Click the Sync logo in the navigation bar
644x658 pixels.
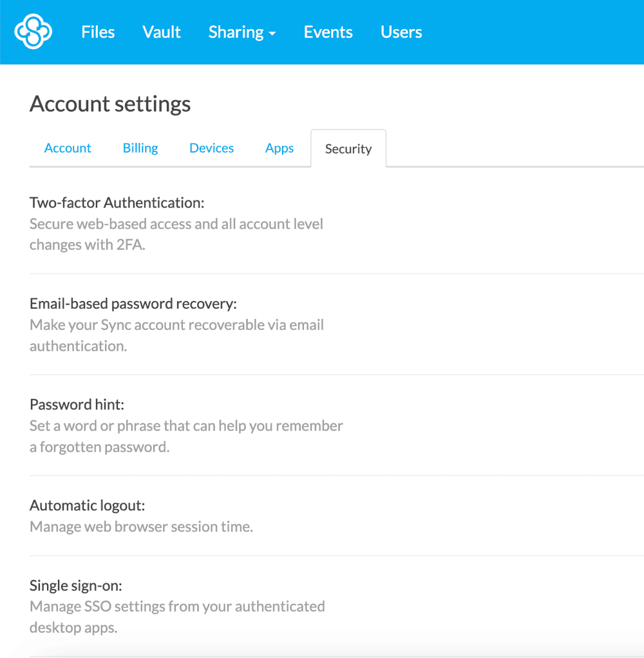(32, 32)
